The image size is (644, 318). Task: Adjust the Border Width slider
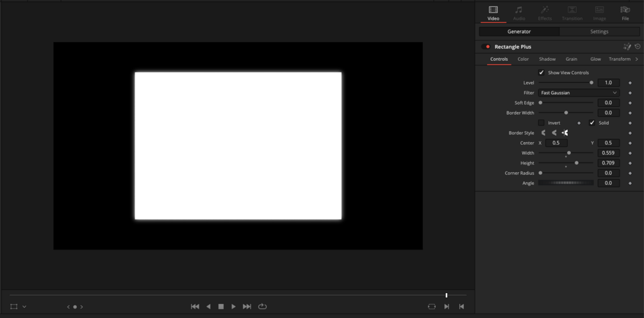[566, 113]
